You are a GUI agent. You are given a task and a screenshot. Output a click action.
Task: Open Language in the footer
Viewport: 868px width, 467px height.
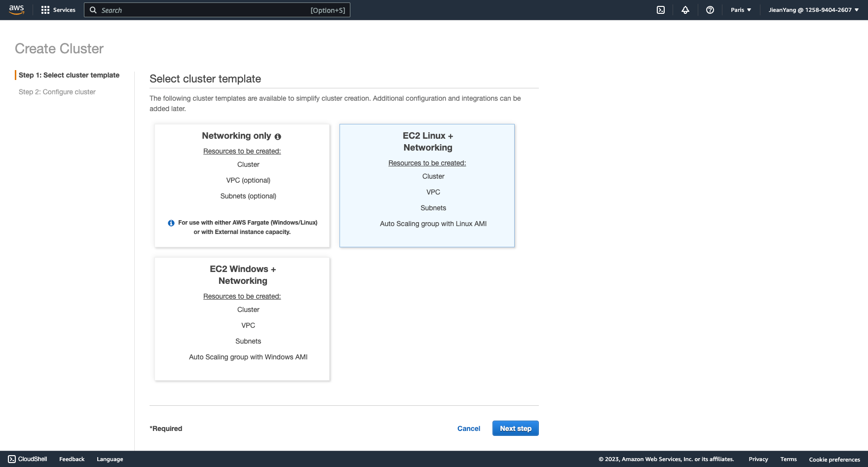pos(110,459)
